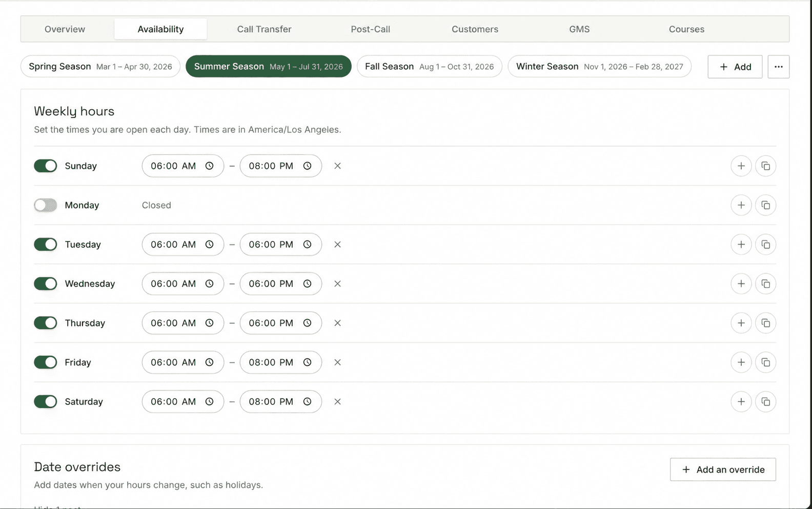The height and width of the screenshot is (509, 812).
Task: Edit Wednesday end time 06:00 PM field
Action: tap(281, 284)
